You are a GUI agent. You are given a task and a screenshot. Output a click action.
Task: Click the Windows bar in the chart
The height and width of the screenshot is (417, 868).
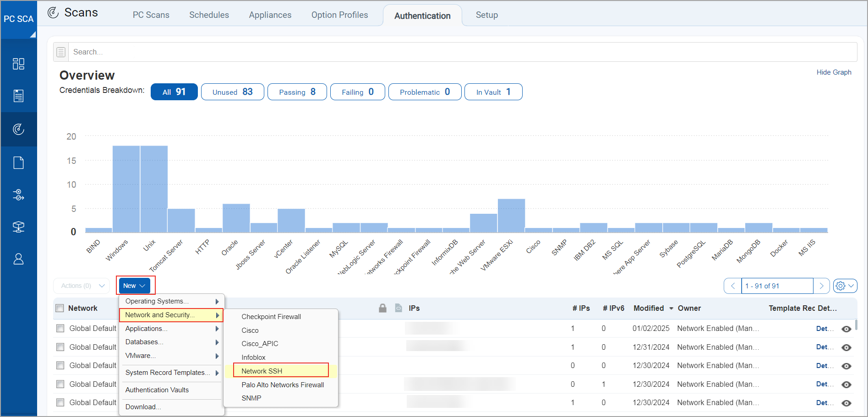[126, 188]
